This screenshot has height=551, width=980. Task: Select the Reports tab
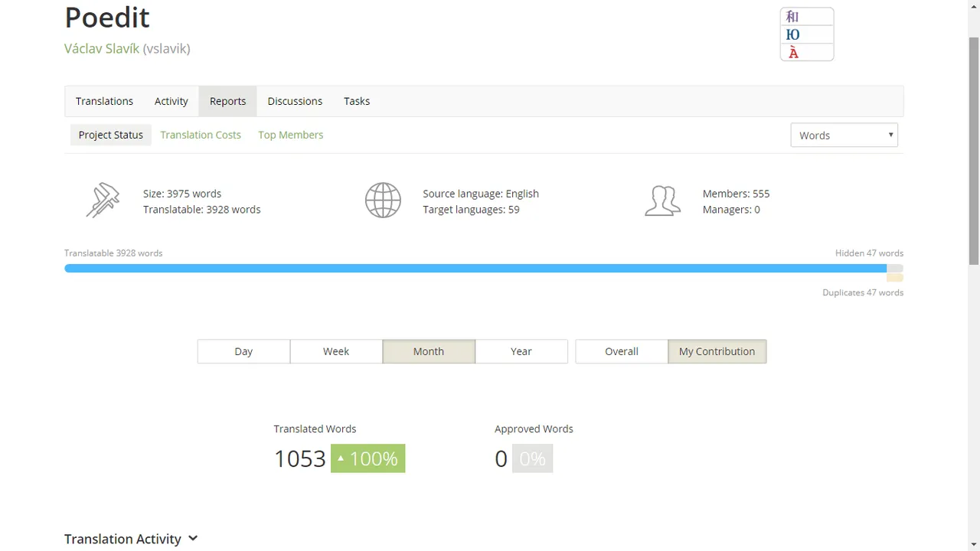pos(228,101)
